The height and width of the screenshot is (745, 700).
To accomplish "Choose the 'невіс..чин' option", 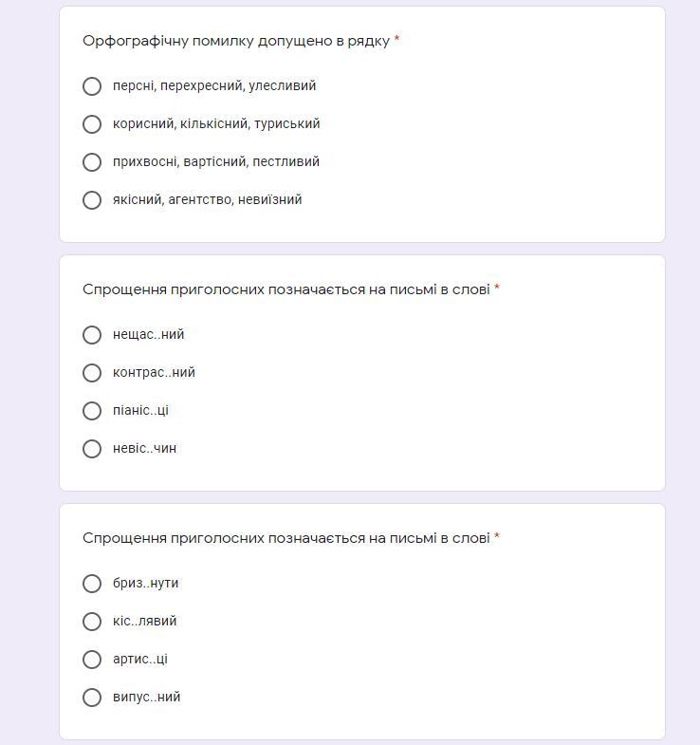I will (92, 449).
